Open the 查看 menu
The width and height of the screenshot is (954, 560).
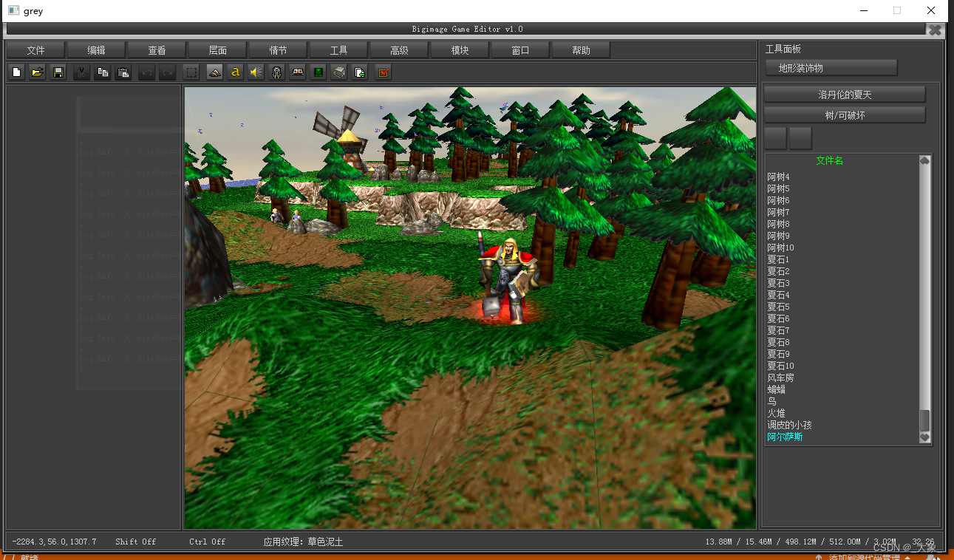click(157, 50)
